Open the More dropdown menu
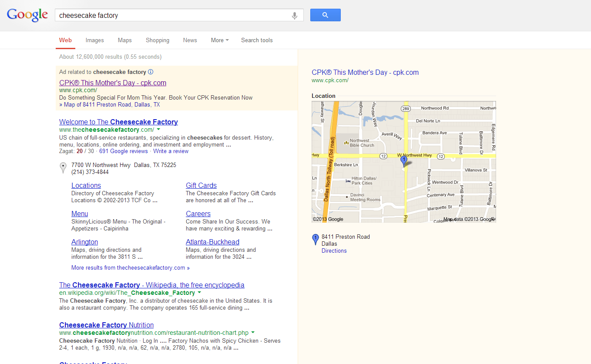 (220, 40)
